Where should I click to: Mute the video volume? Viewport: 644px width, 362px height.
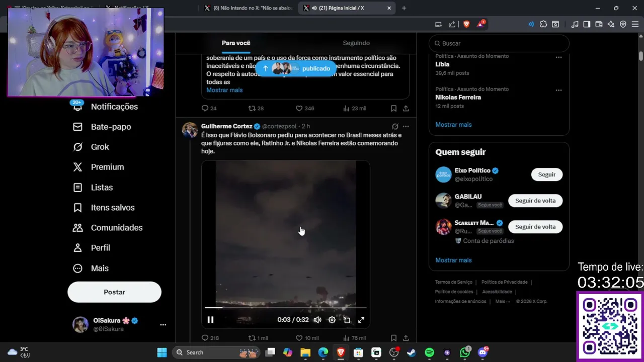[317, 320]
